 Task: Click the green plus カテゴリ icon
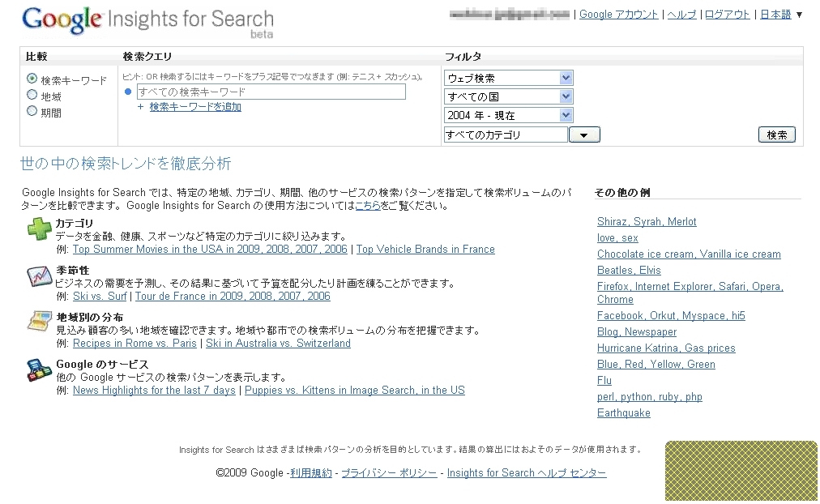point(39,229)
